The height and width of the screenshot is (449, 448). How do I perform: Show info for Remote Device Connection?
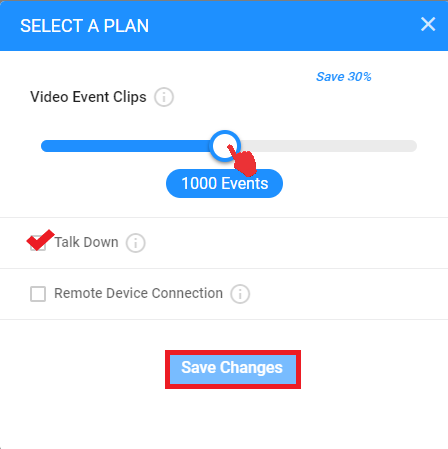point(240,294)
